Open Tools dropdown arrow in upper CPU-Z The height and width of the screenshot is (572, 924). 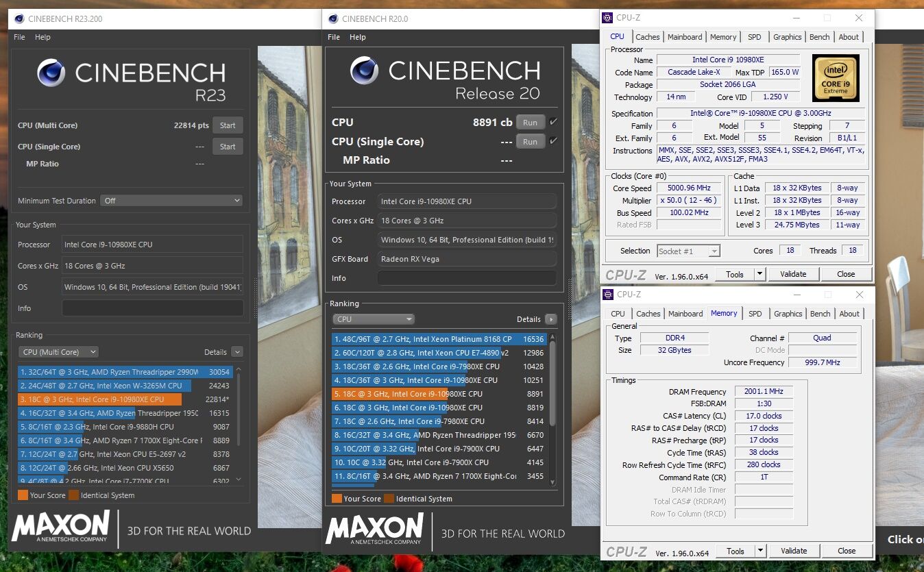(759, 274)
